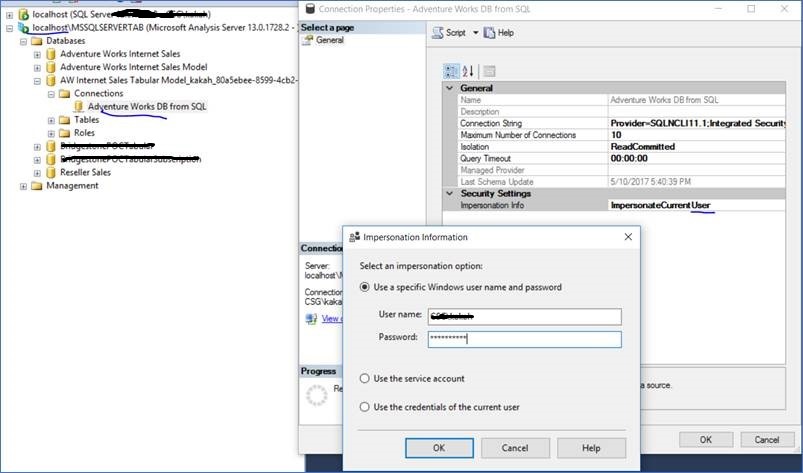Switch property grid to Categorized view
This screenshot has height=473, width=803.
[451, 71]
